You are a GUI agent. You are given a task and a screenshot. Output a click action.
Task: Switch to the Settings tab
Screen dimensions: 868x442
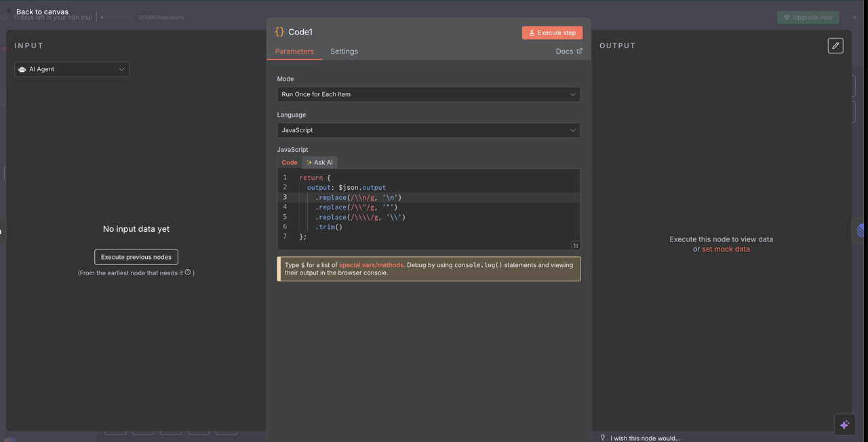click(344, 52)
